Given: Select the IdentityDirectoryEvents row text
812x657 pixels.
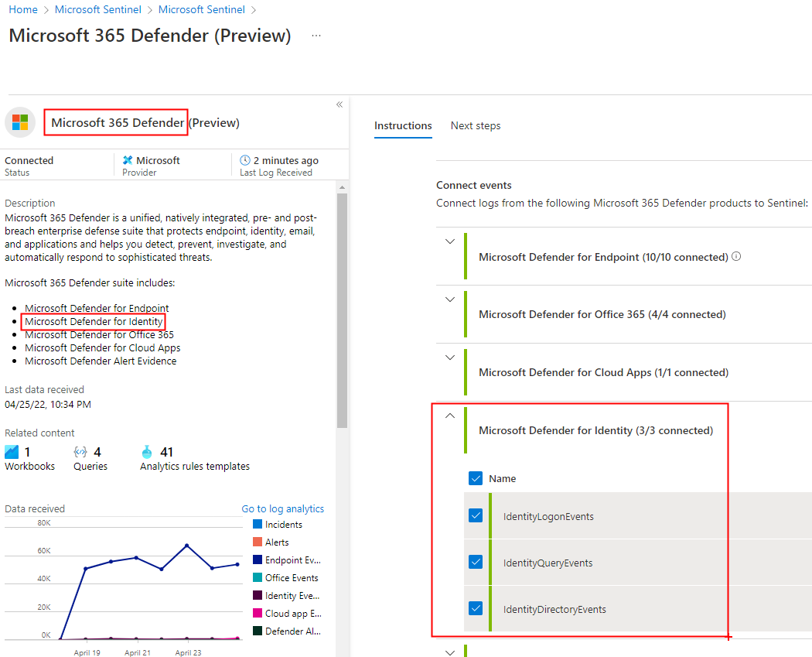Looking at the screenshot, I should (x=554, y=609).
